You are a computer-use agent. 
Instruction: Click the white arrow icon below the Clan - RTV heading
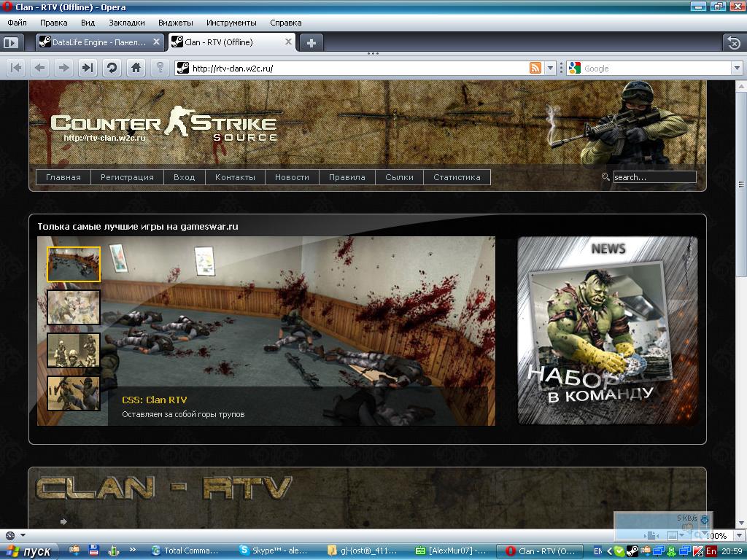coord(63,521)
